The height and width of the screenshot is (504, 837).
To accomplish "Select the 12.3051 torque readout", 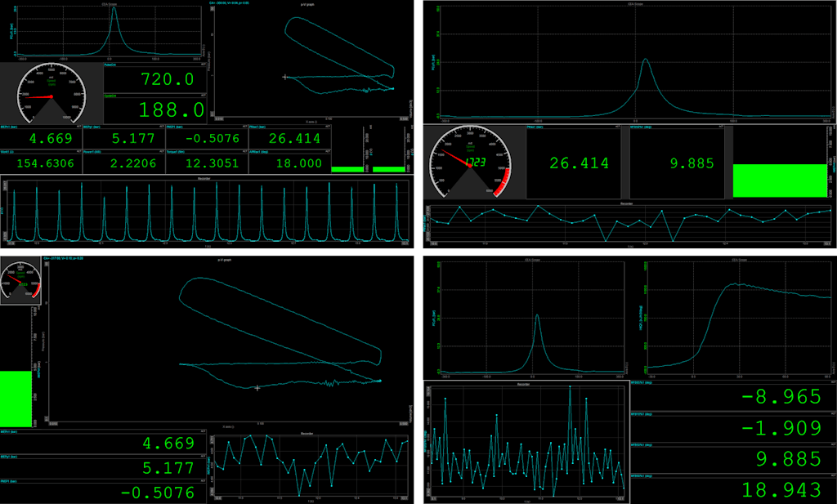I will click(x=207, y=162).
